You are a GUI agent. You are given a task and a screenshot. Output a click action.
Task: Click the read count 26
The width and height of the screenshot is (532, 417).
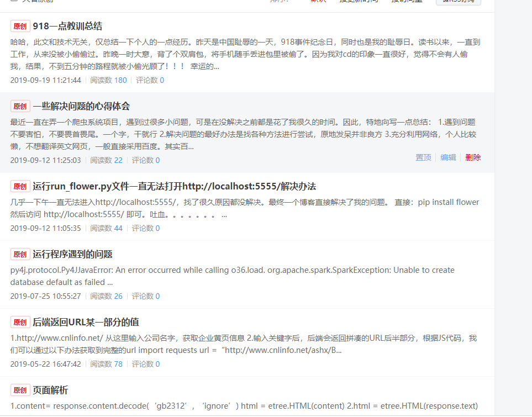coord(118,296)
